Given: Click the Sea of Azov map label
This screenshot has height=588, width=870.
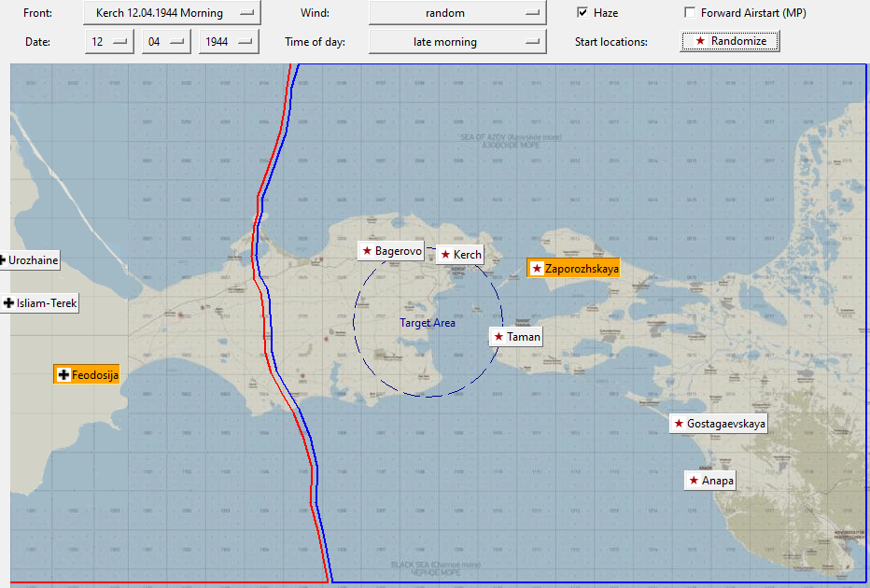Looking at the screenshot, I should tap(511, 141).
